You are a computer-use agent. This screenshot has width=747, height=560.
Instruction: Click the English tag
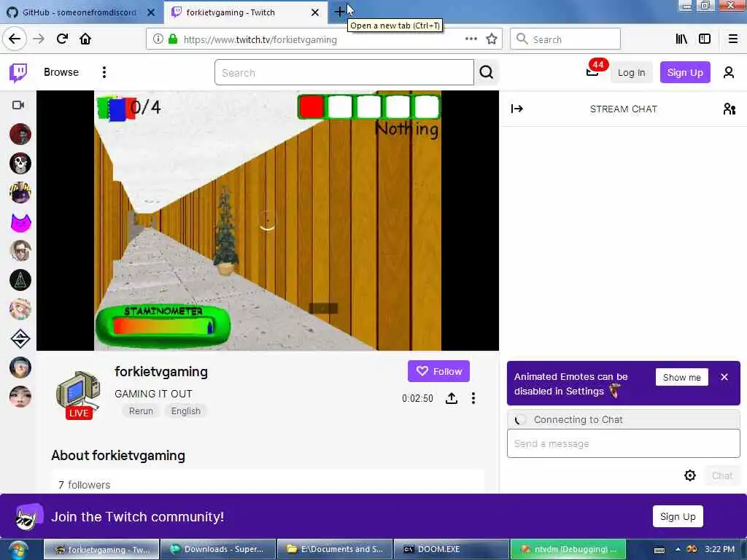(x=186, y=411)
